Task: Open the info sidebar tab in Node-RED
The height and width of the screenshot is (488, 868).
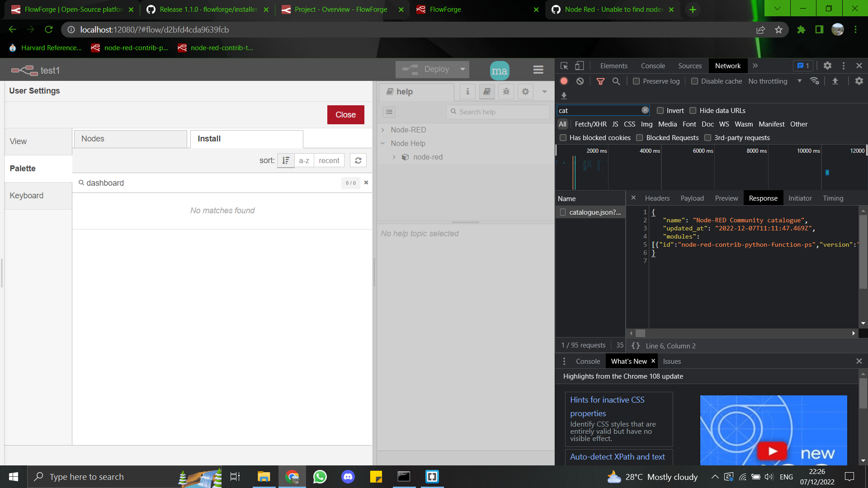Action: coord(467,91)
